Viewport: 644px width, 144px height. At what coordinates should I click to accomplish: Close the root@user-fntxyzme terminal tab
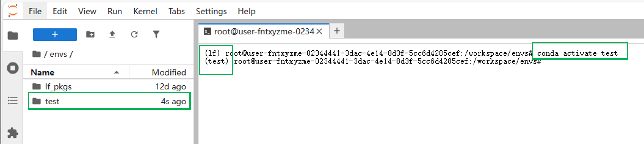pyautogui.click(x=319, y=32)
